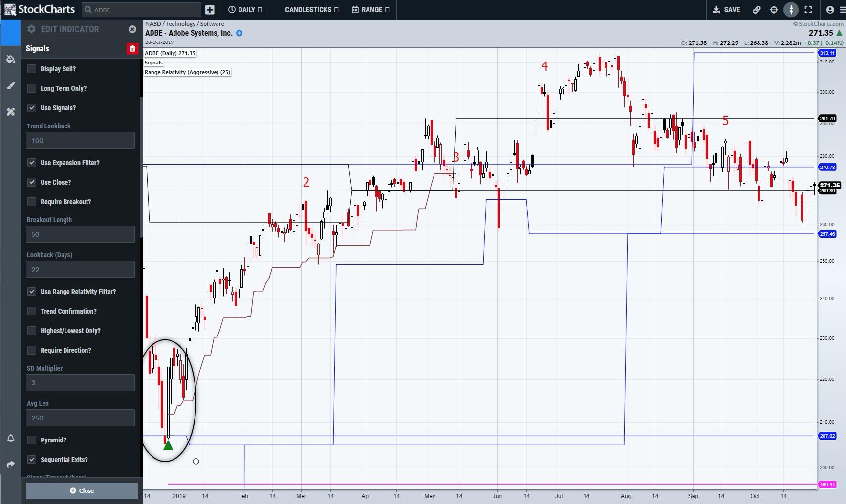Edit the Breakout Length field
The image size is (846, 504).
coord(80,234)
